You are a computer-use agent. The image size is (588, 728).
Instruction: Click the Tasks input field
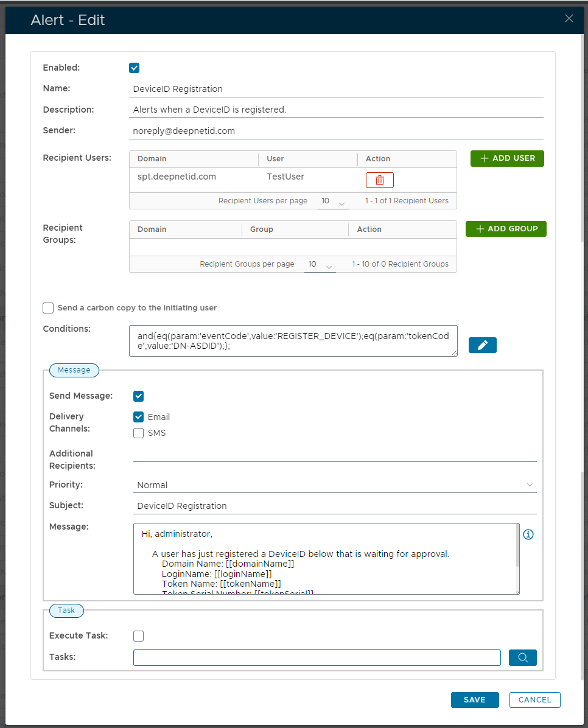[317, 658]
